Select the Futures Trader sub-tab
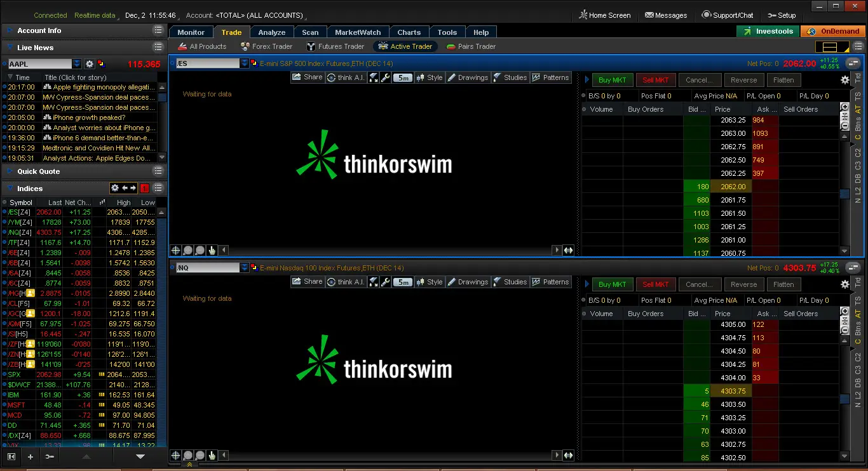Viewport: 868px width, 471px height. [x=336, y=46]
